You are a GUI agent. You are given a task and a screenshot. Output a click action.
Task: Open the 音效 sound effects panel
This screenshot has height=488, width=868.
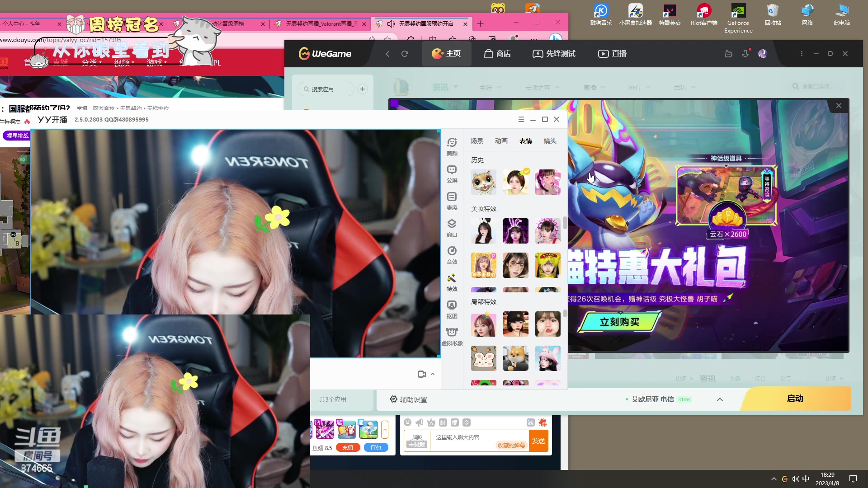tap(452, 255)
